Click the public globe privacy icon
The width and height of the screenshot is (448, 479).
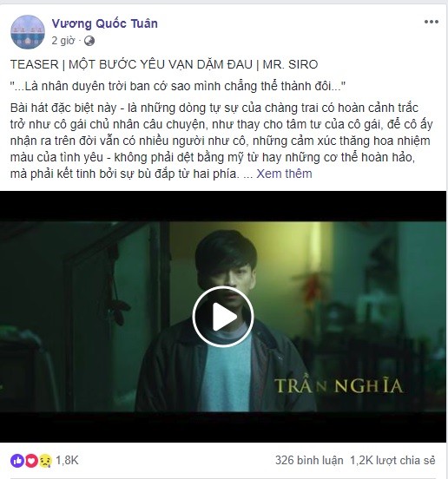pyautogui.click(x=89, y=41)
